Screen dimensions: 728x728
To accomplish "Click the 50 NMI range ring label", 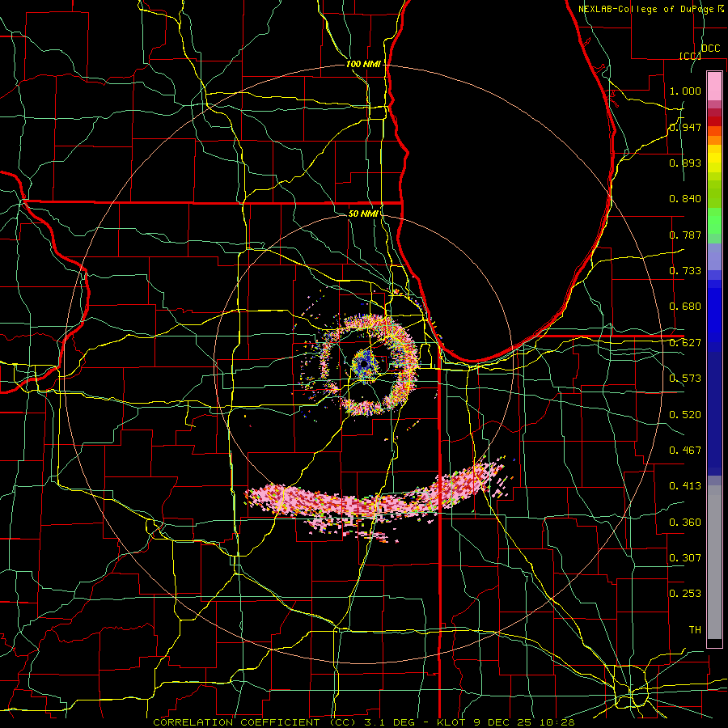I will (363, 214).
